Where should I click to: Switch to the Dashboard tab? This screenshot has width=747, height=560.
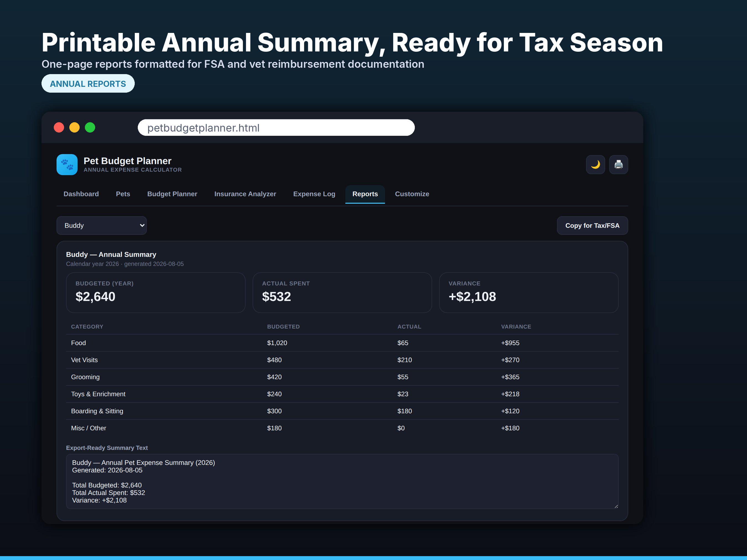pos(81,194)
